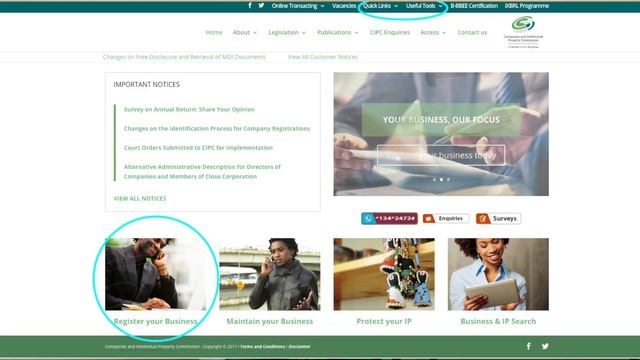Go to the Home page
This screenshot has width=640, height=360.
(x=214, y=32)
